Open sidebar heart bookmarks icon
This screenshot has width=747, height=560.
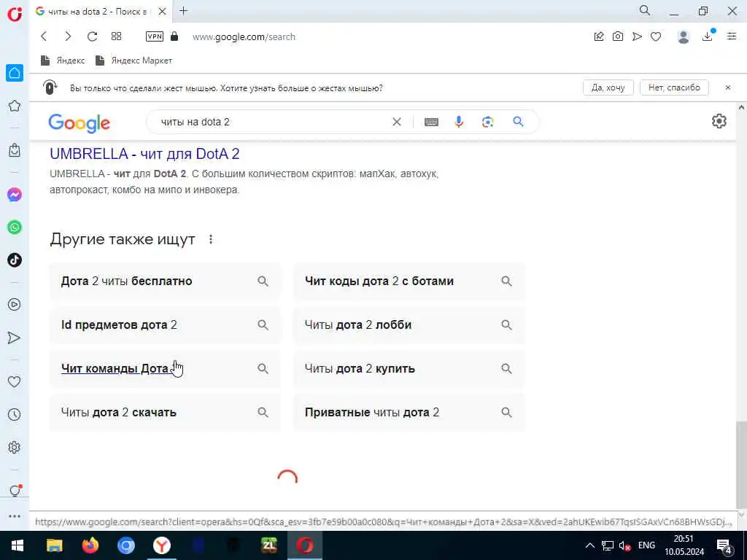coord(15,381)
